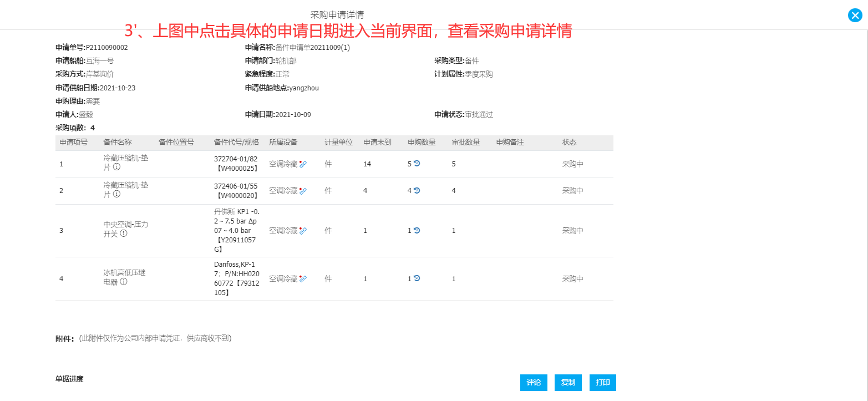868x401 pixels.
Task: Click application status 审批通过
Action: pyautogui.click(x=479, y=115)
